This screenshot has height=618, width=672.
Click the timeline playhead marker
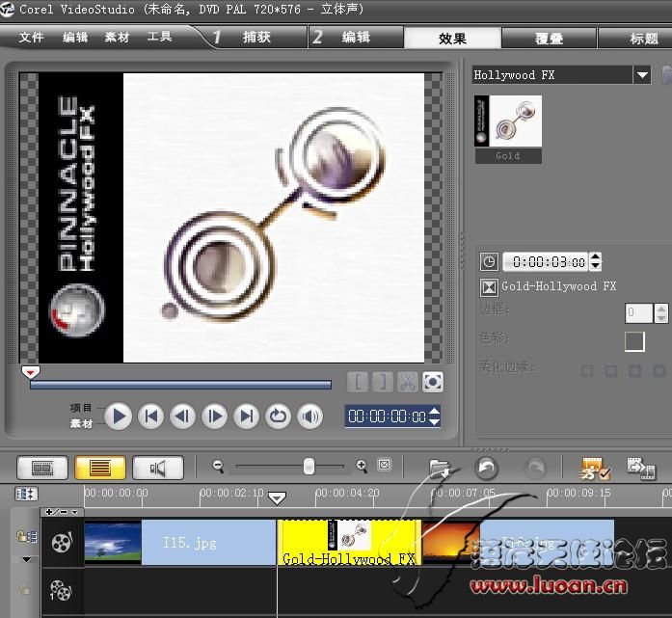click(277, 498)
